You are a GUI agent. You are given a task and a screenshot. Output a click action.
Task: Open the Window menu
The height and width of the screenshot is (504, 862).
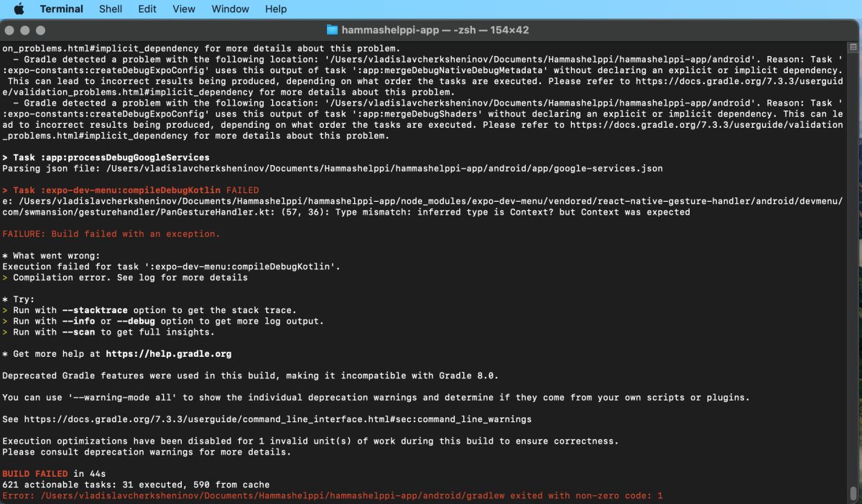[x=231, y=9]
